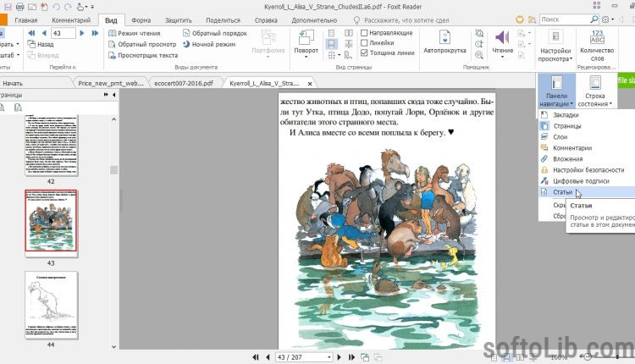The image size is (635, 364).
Task: Open Строка состояния dropdown button
Action: [594, 91]
